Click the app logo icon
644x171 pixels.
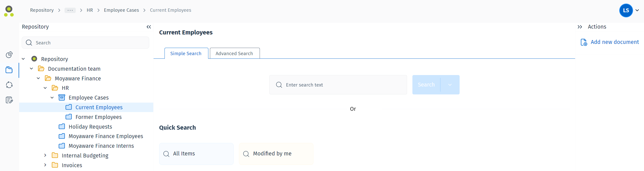click(9, 11)
